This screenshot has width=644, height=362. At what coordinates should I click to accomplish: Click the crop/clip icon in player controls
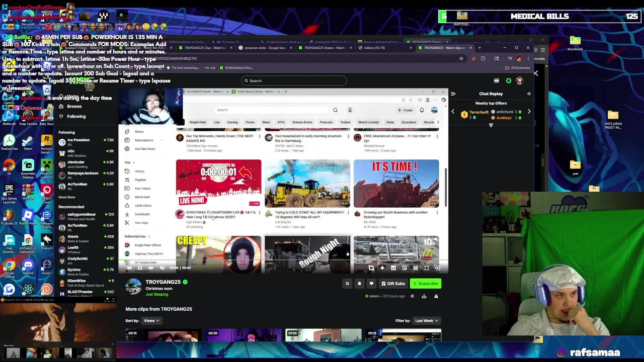tap(371, 268)
